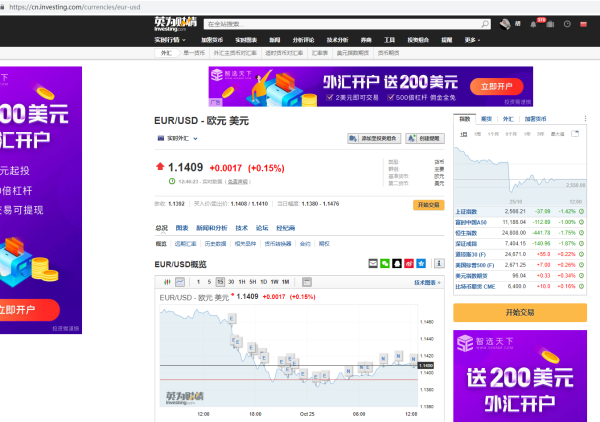This screenshot has width=600, height=422.
Task: Open the 技术分析 nav menu item
Action: click(338, 40)
